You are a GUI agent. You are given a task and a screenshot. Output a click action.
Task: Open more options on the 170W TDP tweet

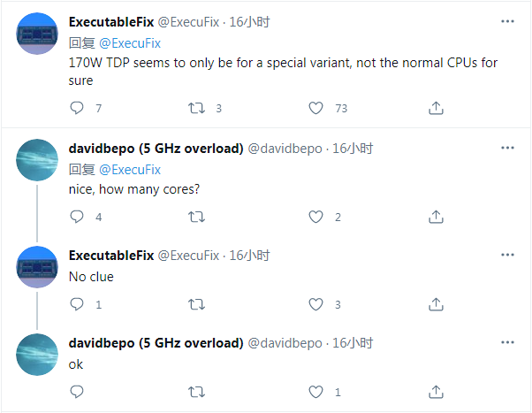coord(507,20)
